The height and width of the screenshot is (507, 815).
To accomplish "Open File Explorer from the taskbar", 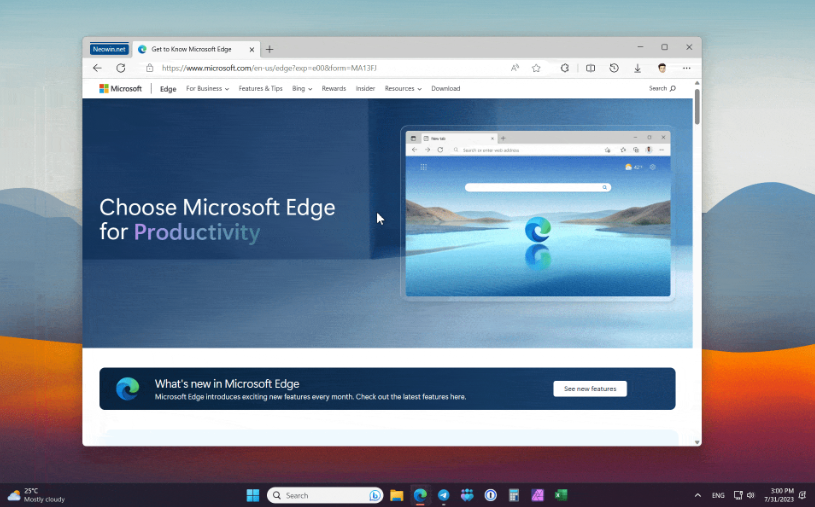I will (397, 495).
